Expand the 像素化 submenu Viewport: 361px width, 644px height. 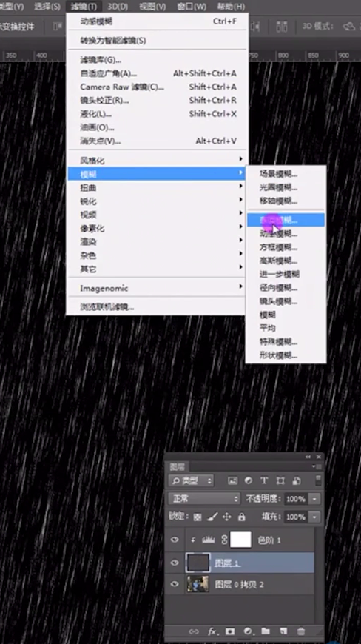point(157,228)
